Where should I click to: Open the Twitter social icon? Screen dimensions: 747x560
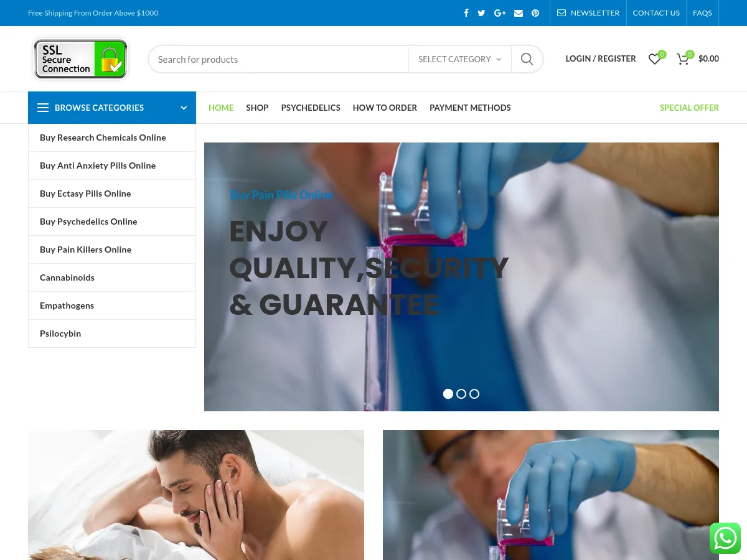(x=481, y=12)
